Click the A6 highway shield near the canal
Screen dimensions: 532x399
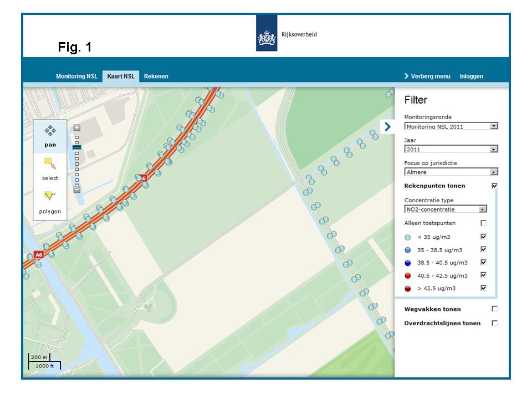coord(39,254)
